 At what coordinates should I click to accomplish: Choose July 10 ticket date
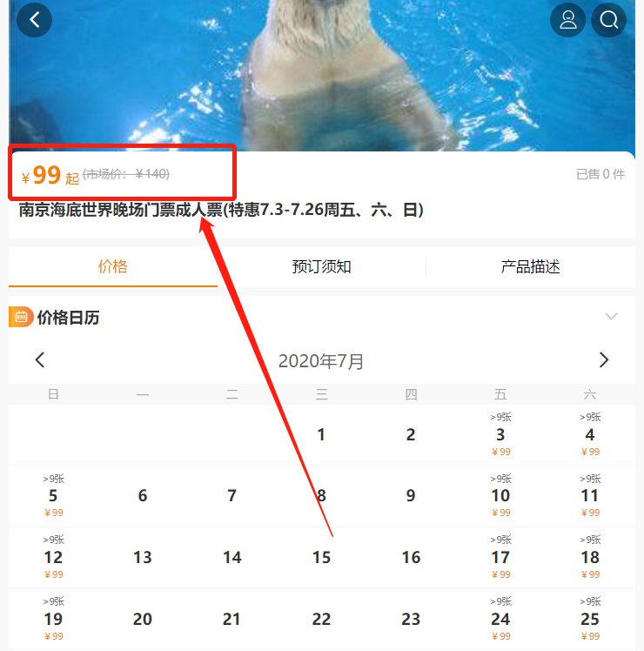point(500,495)
